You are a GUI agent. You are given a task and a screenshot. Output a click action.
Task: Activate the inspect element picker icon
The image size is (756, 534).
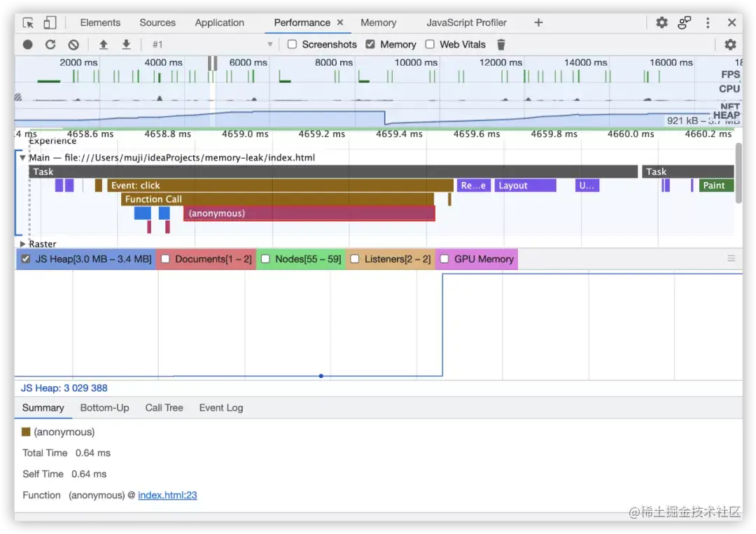tap(28, 22)
